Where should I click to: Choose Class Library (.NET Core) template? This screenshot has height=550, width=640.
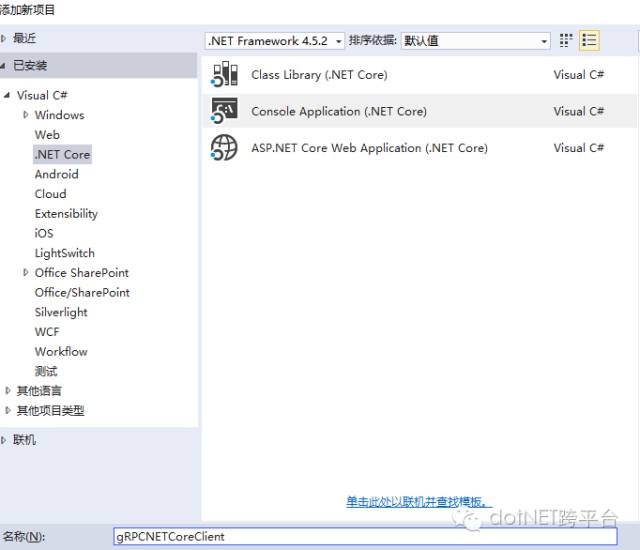(420, 74)
